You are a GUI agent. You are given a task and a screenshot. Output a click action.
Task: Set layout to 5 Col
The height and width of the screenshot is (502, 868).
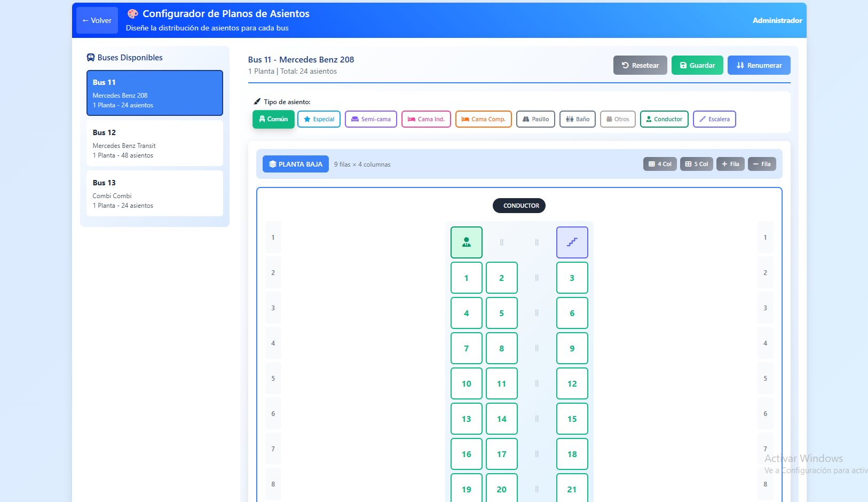point(696,164)
